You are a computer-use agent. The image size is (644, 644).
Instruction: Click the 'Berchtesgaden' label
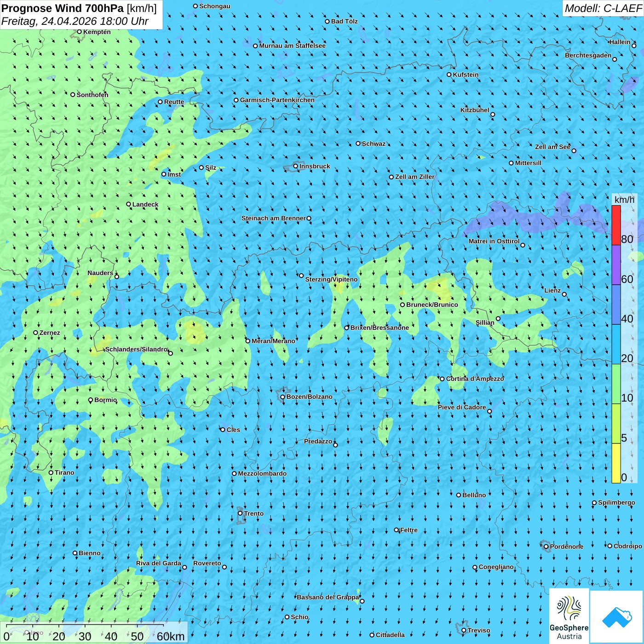click(x=588, y=55)
